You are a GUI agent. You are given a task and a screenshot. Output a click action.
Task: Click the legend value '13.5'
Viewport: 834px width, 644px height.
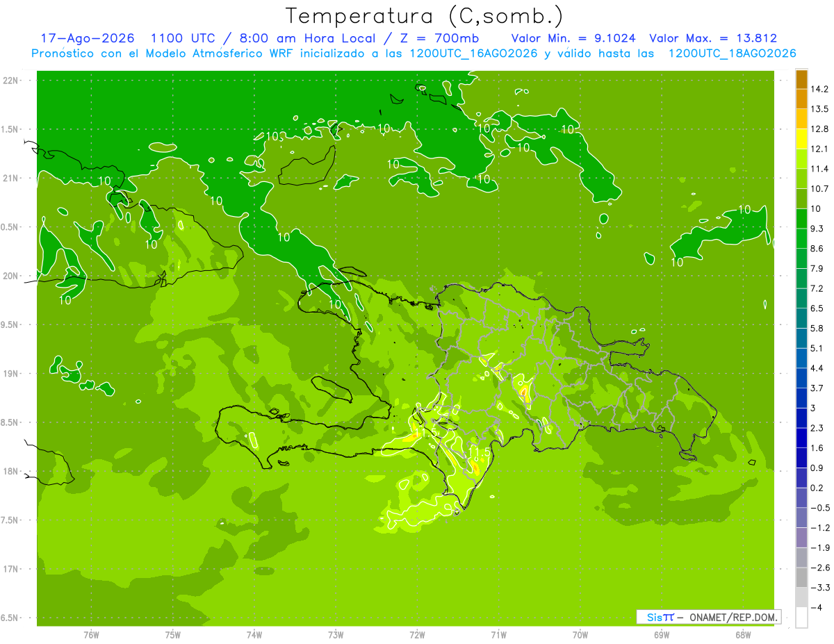[819, 109]
